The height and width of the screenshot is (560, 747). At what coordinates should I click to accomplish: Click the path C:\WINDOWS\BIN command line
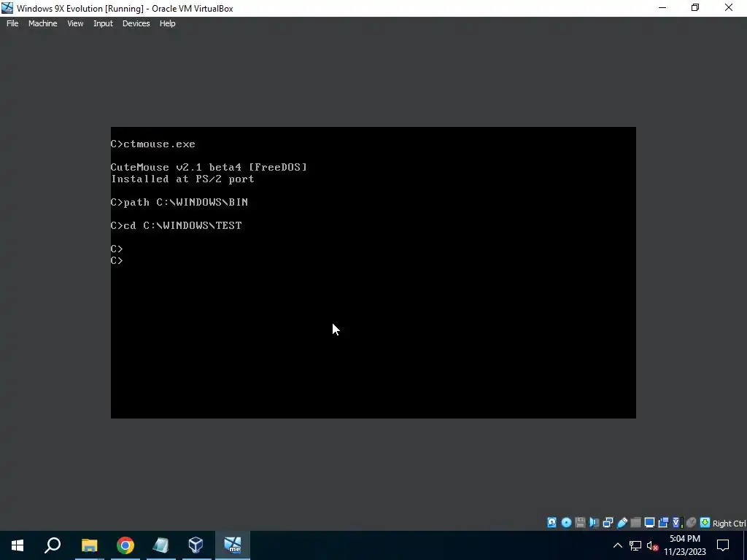179,202
